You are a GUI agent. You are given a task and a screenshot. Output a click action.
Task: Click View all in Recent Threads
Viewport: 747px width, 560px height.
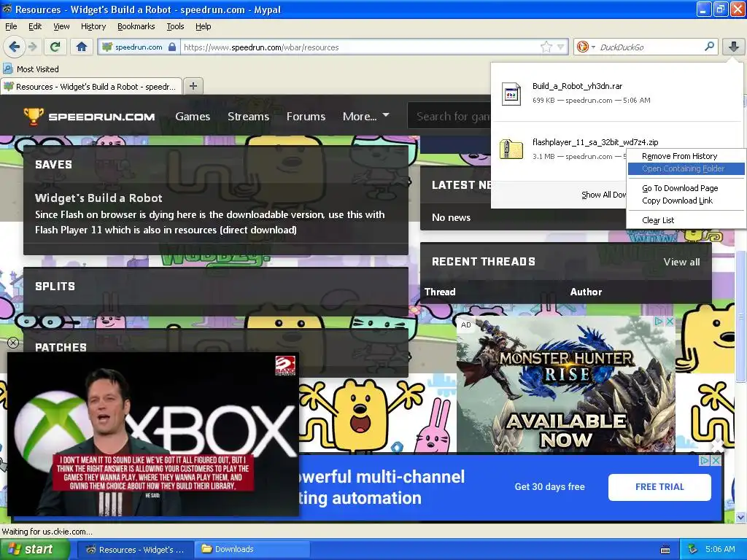(x=681, y=262)
